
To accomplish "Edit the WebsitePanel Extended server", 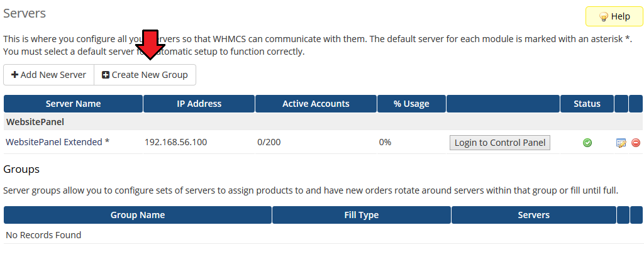I will coord(621,143).
